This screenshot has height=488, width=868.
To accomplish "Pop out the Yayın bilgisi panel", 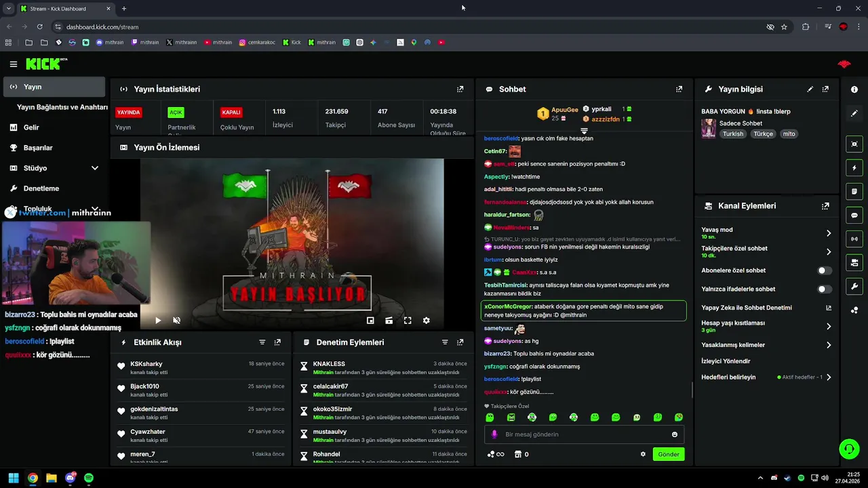I will tap(825, 89).
